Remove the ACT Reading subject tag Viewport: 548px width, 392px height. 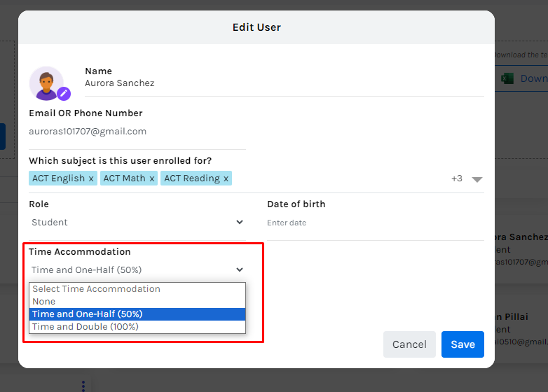[x=226, y=178]
